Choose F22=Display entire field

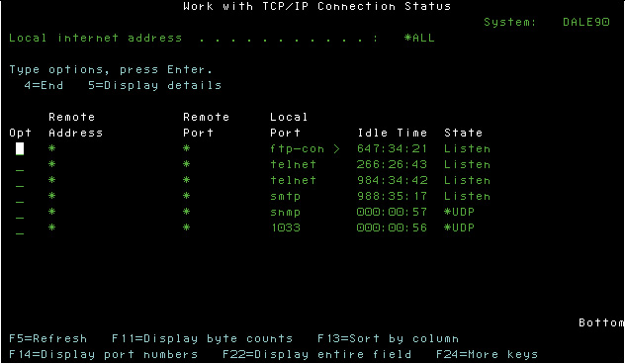pos(316,354)
